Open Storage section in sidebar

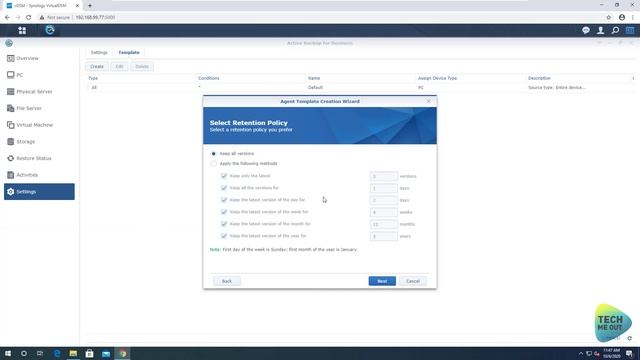point(39,142)
